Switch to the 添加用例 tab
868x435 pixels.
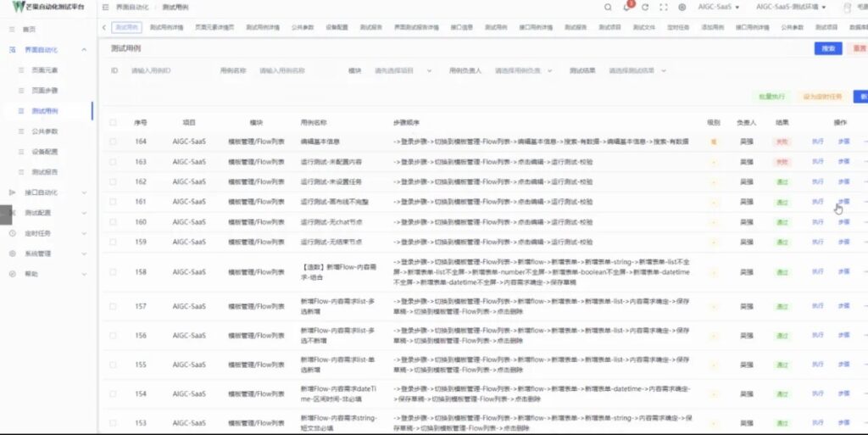(712, 27)
